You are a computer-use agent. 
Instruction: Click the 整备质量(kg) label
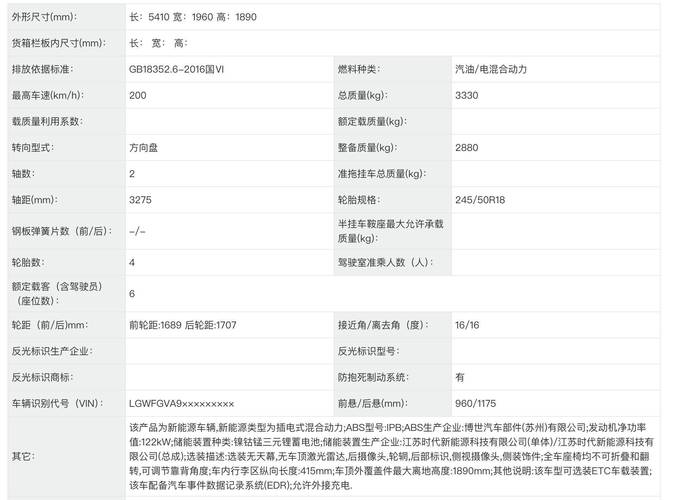pos(367,148)
